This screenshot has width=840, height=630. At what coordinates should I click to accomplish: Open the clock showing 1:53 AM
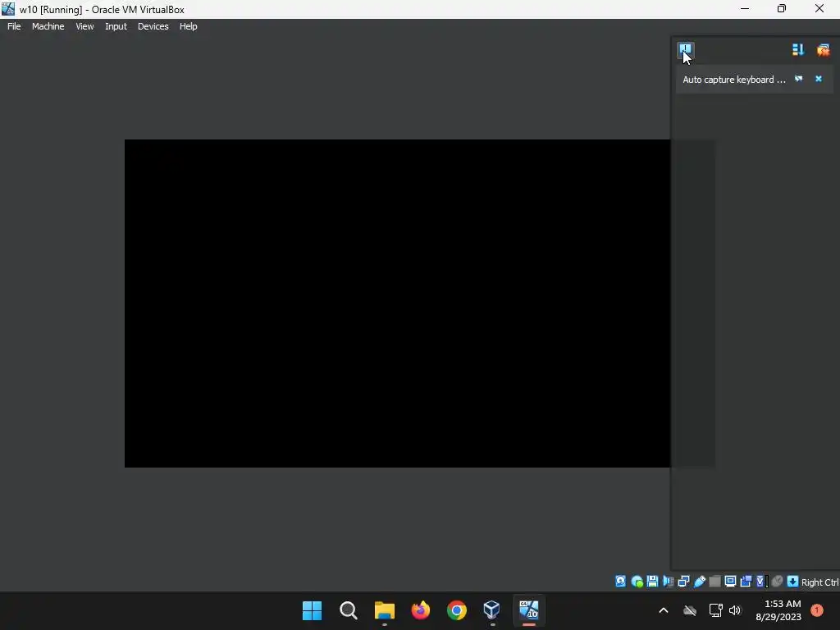coord(778,610)
